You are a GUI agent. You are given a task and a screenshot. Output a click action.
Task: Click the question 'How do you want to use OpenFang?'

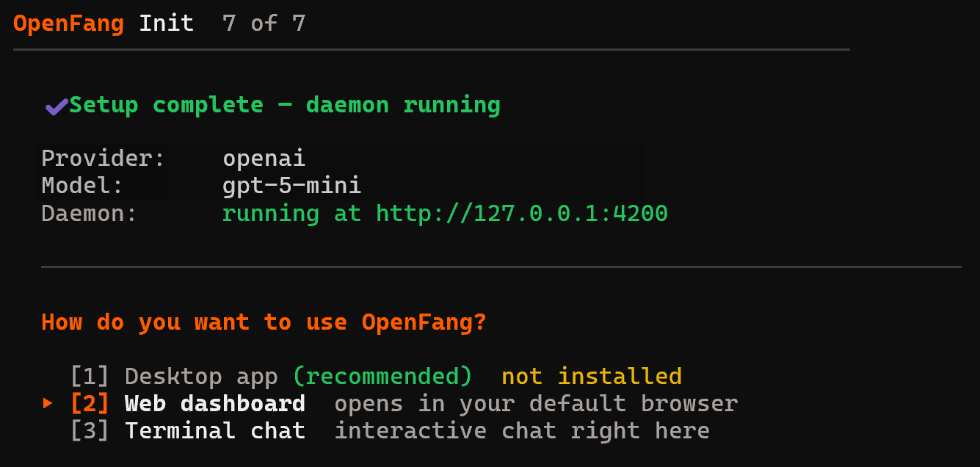264,322
